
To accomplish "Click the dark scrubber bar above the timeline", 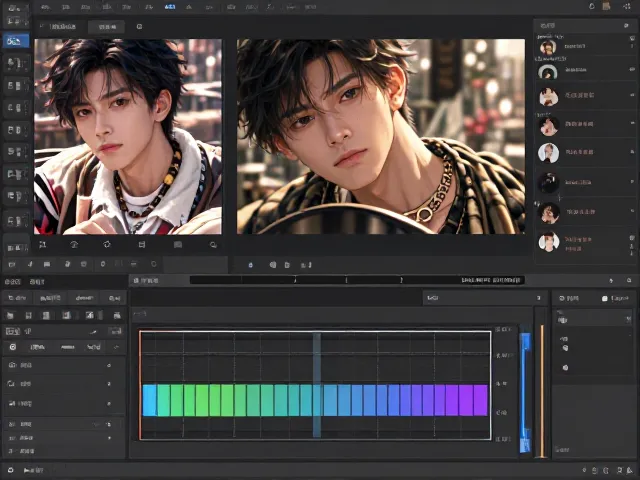I will (x=357, y=280).
